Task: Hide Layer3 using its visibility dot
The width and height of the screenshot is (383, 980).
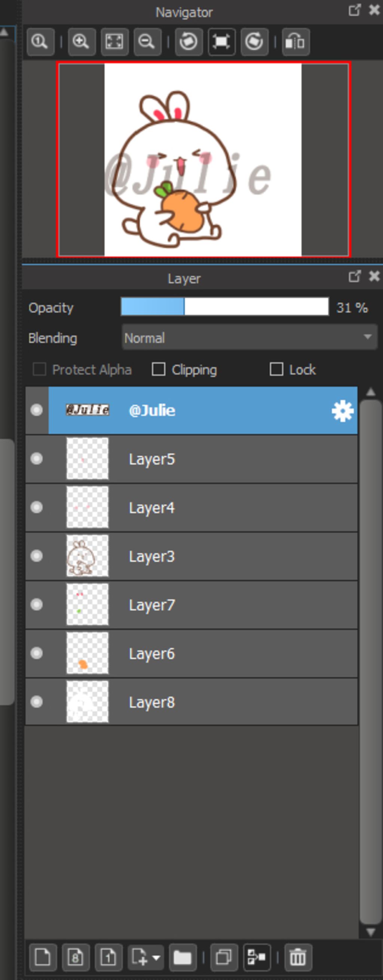Action: click(x=37, y=556)
